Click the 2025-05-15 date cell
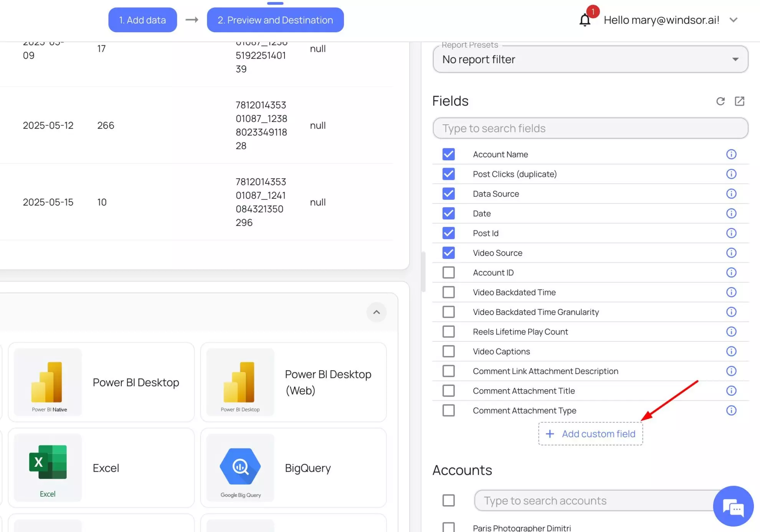The height and width of the screenshot is (532, 760). (x=48, y=202)
